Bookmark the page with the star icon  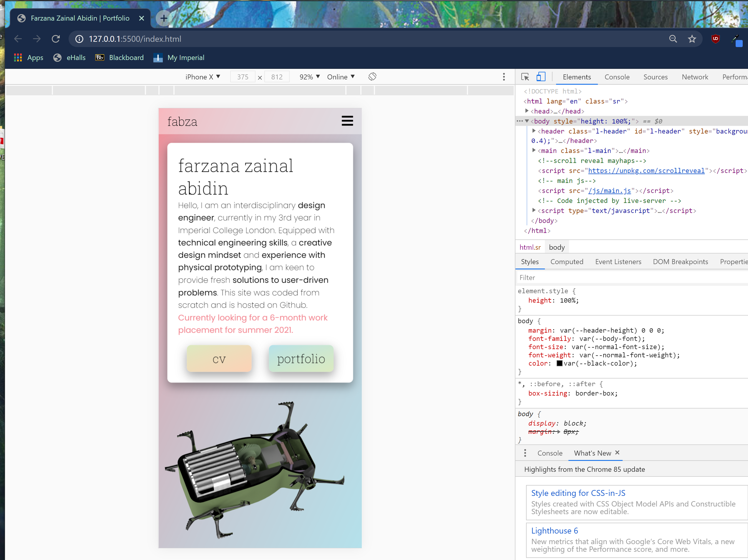691,39
